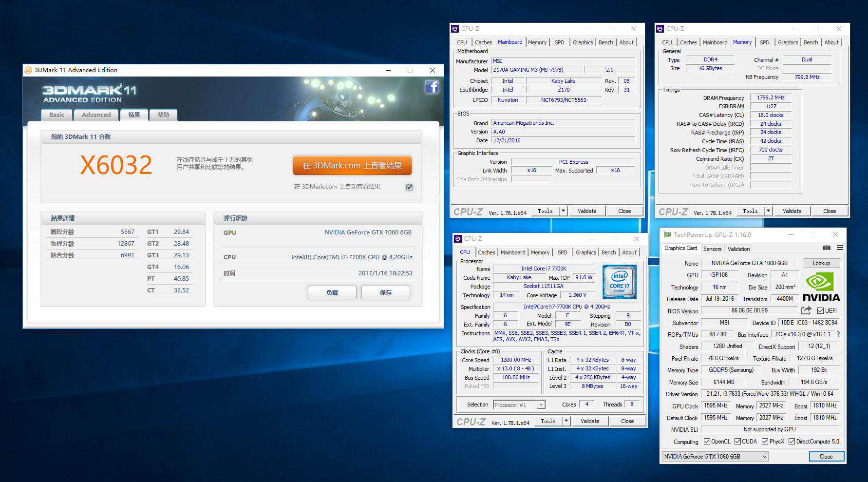Image resolution: width=868 pixels, height=482 pixels.
Task: Toggle the CUDA computing checkbox
Action: pos(737,442)
